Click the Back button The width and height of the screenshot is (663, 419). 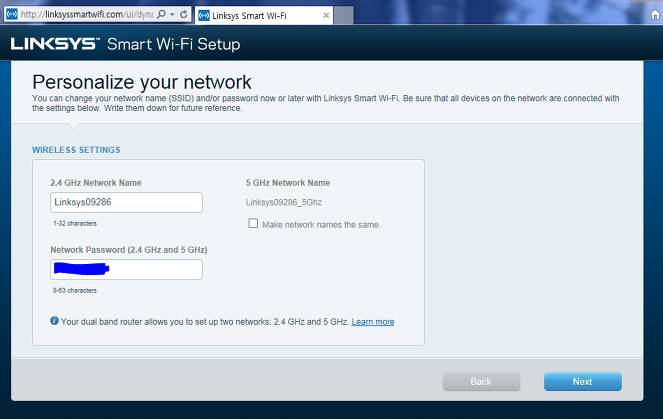[x=482, y=381]
